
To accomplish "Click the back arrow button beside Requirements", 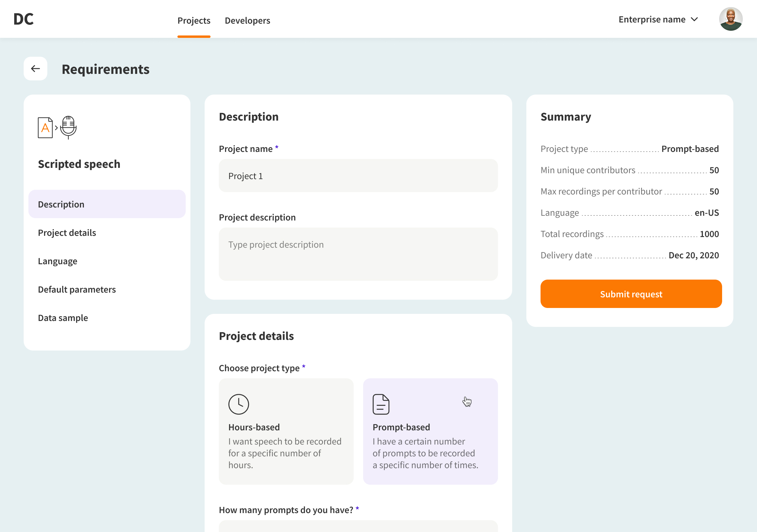I will [x=35, y=69].
